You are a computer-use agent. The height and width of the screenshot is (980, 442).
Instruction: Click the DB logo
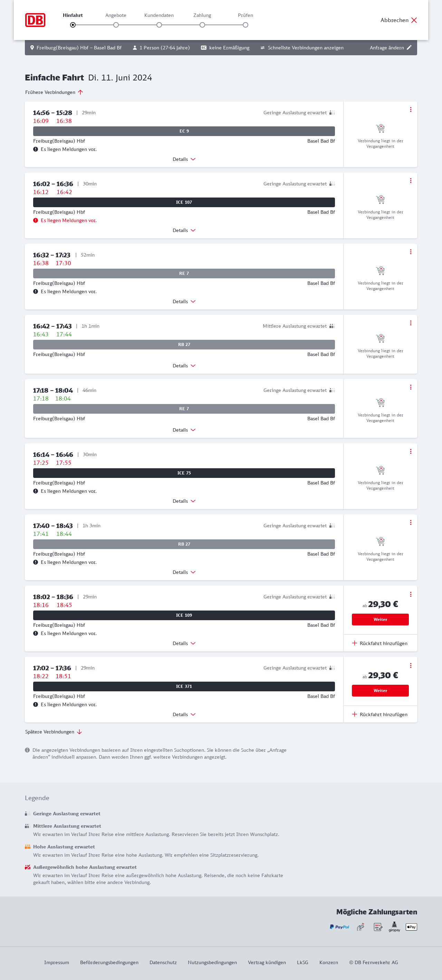(35, 20)
